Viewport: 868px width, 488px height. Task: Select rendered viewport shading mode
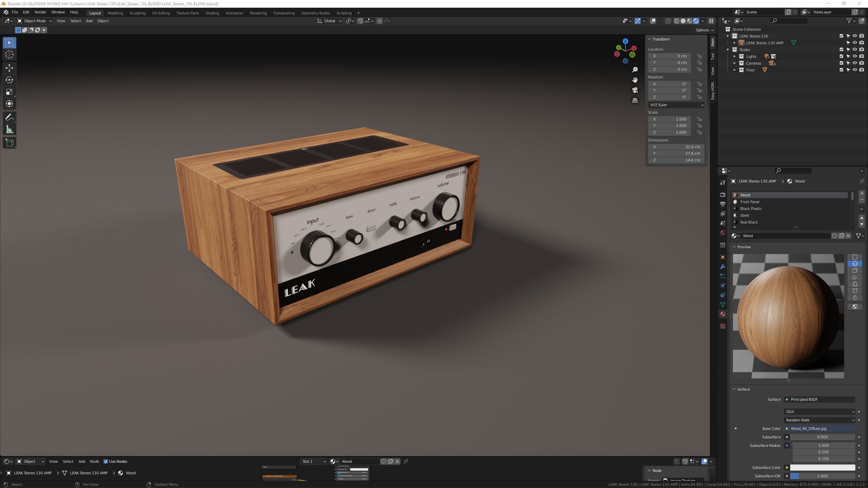coord(696,21)
